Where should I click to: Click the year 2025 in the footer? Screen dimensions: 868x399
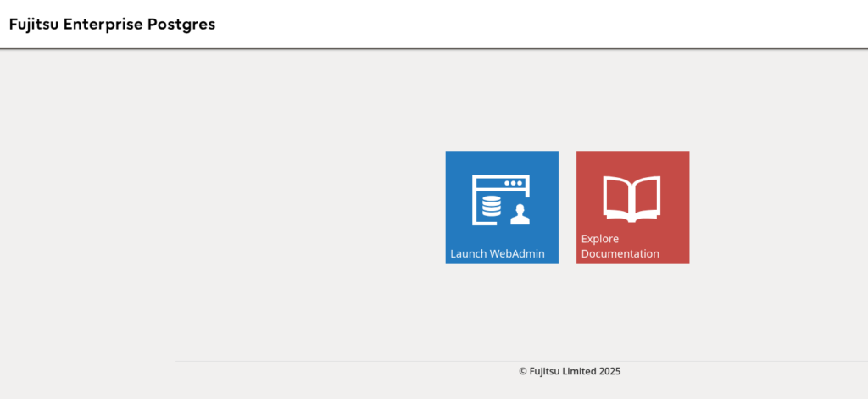pos(620,371)
